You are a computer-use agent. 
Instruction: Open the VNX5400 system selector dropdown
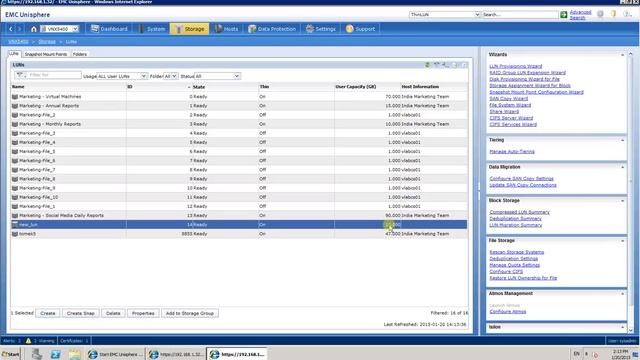(x=60, y=29)
